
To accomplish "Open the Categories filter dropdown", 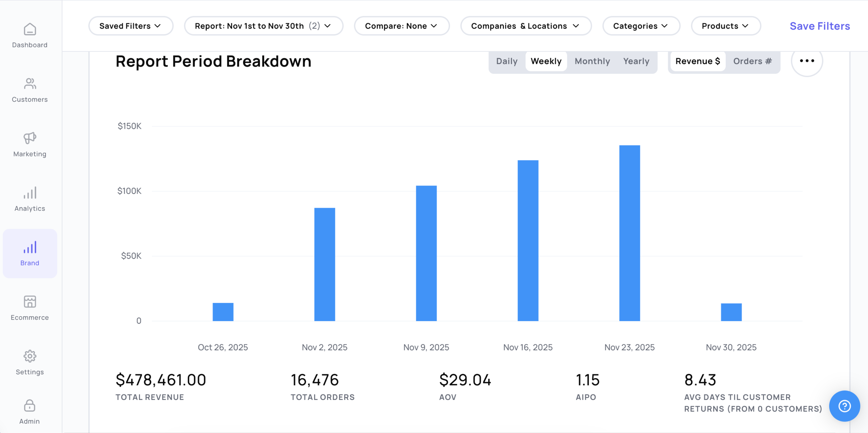I will point(641,26).
